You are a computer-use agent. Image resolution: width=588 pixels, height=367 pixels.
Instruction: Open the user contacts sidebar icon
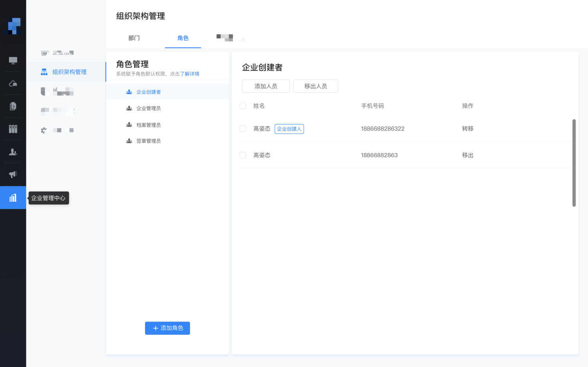pos(13,152)
